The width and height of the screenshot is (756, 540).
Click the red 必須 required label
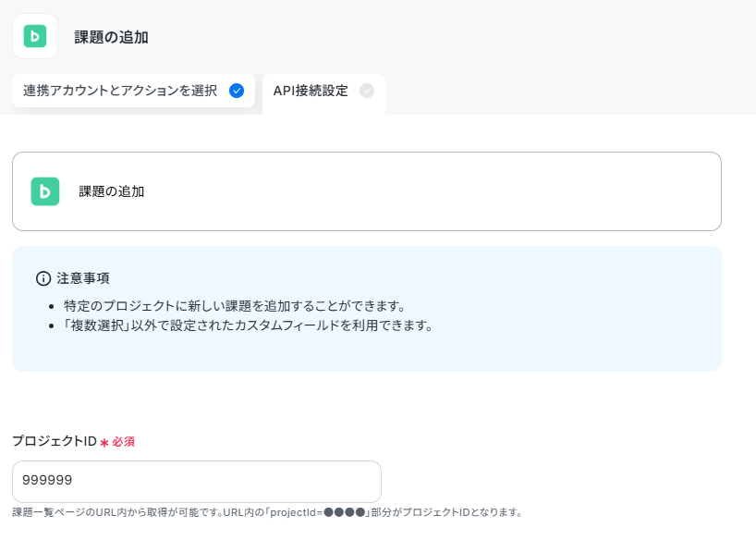click(124, 442)
